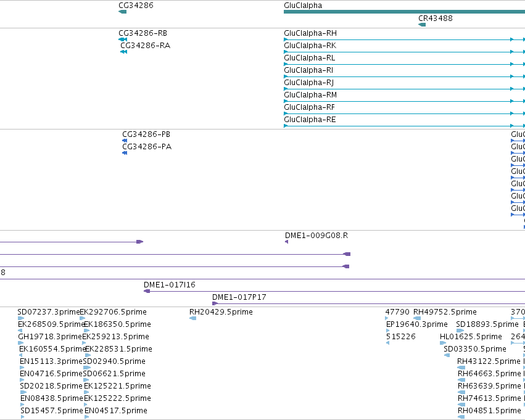Viewport: 525px width, 420px height.
Task: Click the 515226 feature label
Action: pyautogui.click(x=401, y=337)
